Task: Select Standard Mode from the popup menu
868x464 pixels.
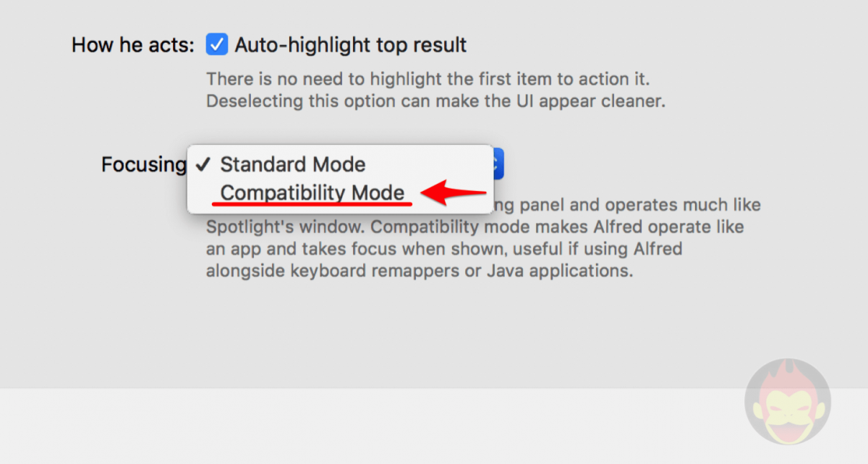Action: [293, 164]
